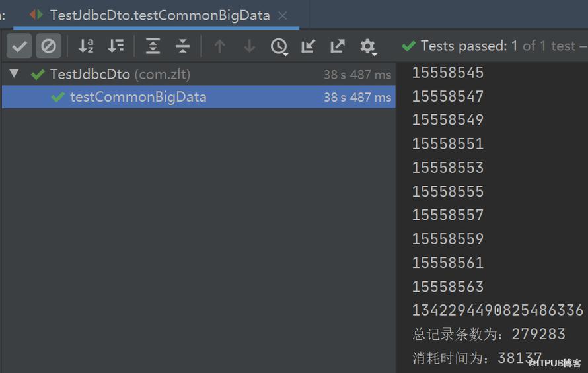The height and width of the screenshot is (373, 588).
Task: Click console line 15558545
Action: (x=448, y=73)
